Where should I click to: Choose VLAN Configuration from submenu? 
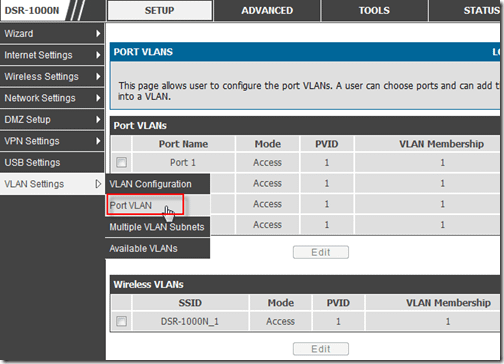point(158,184)
